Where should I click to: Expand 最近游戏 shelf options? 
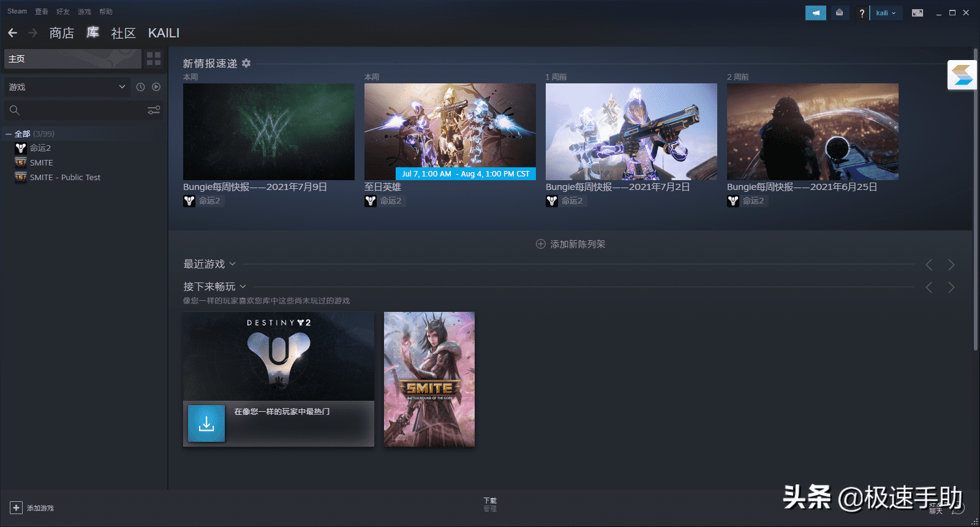232,264
